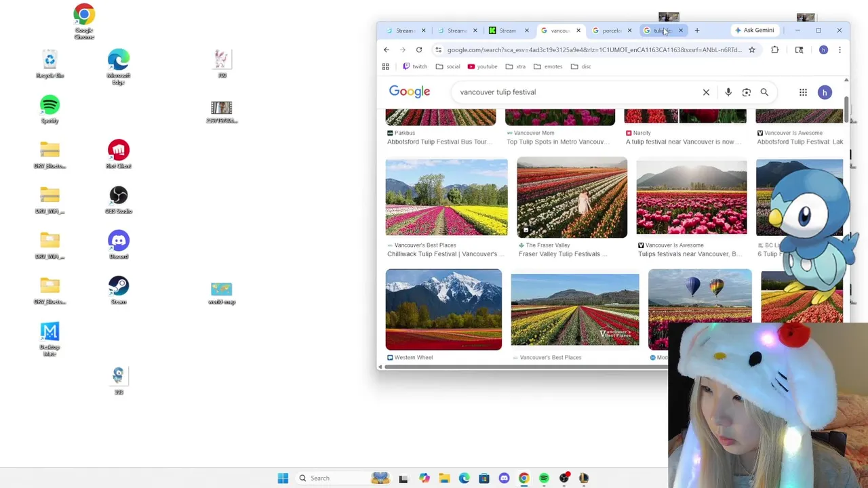Image resolution: width=868 pixels, height=488 pixels.
Task: Open Windows Start menu
Action: click(283, 479)
